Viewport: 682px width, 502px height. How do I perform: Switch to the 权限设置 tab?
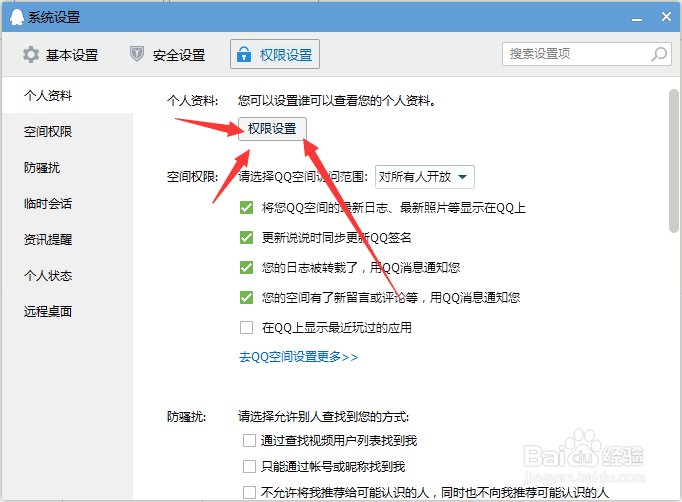pyautogui.click(x=275, y=54)
